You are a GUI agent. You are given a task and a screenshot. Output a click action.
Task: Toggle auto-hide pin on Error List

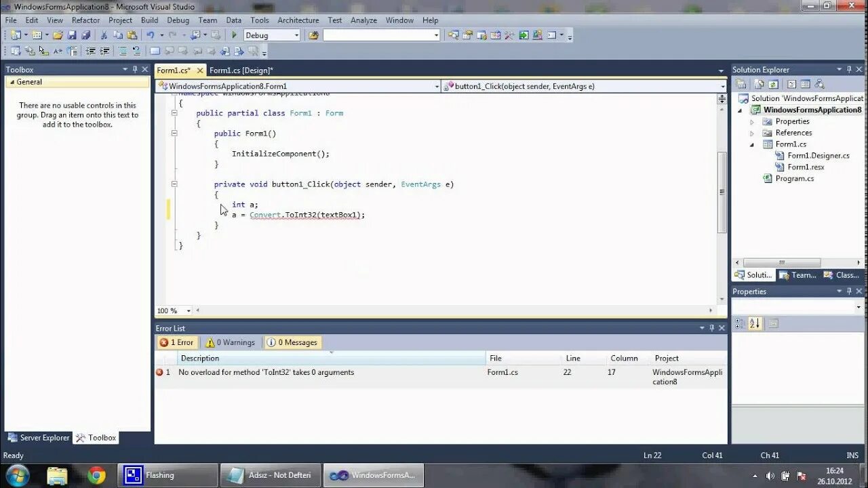(x=711, y=328)
